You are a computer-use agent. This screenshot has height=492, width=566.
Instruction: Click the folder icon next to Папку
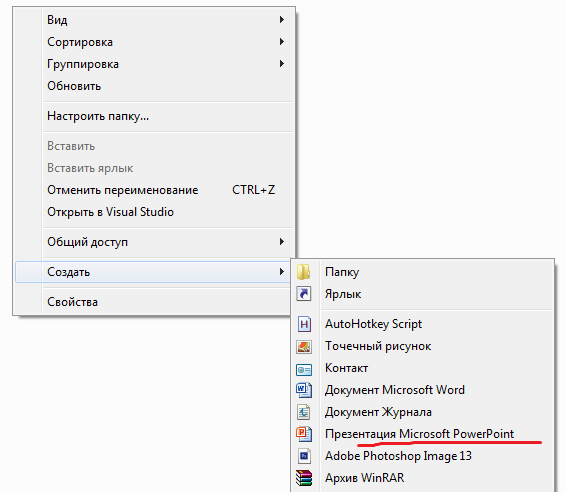[x=304, y=272]
